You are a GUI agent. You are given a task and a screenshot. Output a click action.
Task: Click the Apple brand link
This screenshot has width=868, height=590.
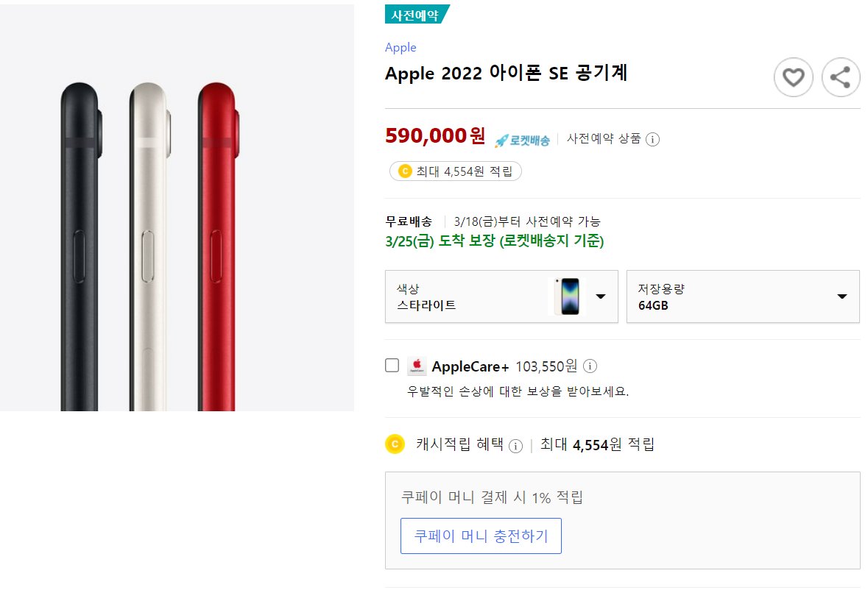point(401,48)
